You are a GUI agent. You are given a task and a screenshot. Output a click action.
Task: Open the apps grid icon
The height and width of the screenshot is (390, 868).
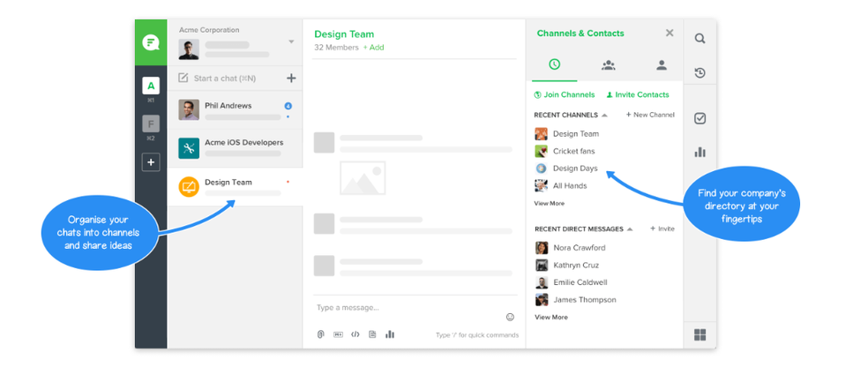click(x=700, y=334)
